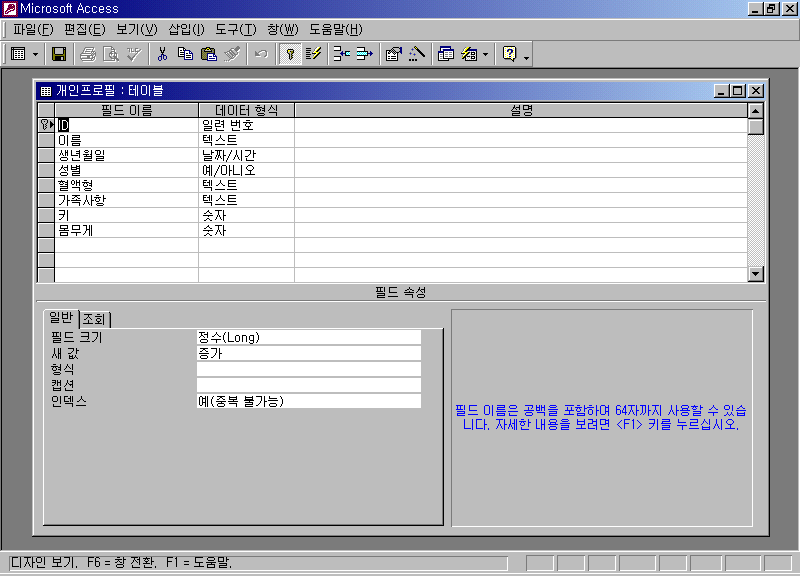
Task: Click the empty 형식 property field
Action: (x=309, y=369)
